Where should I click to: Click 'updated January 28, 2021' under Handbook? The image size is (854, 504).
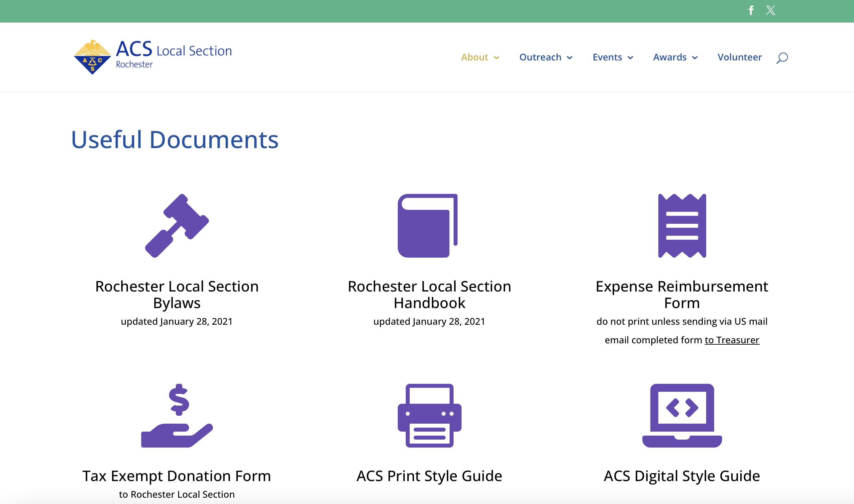point(430,322)
